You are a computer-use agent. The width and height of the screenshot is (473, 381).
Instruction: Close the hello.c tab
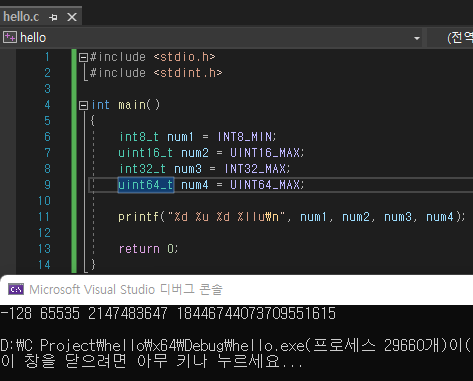(72, 17)
